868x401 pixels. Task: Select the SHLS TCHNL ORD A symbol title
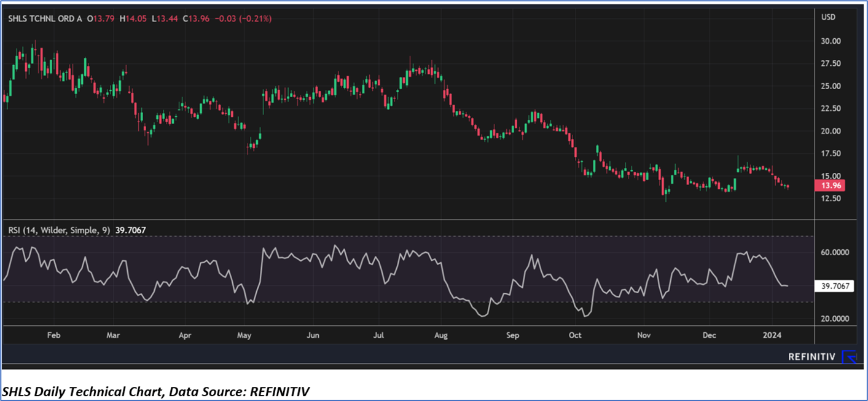(x=45, y=19)
